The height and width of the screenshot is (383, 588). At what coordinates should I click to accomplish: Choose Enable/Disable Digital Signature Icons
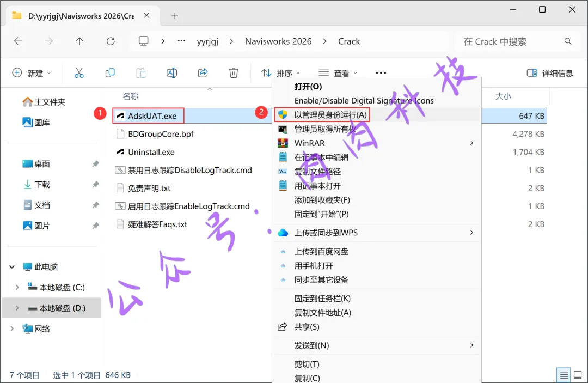pos(377,101)
